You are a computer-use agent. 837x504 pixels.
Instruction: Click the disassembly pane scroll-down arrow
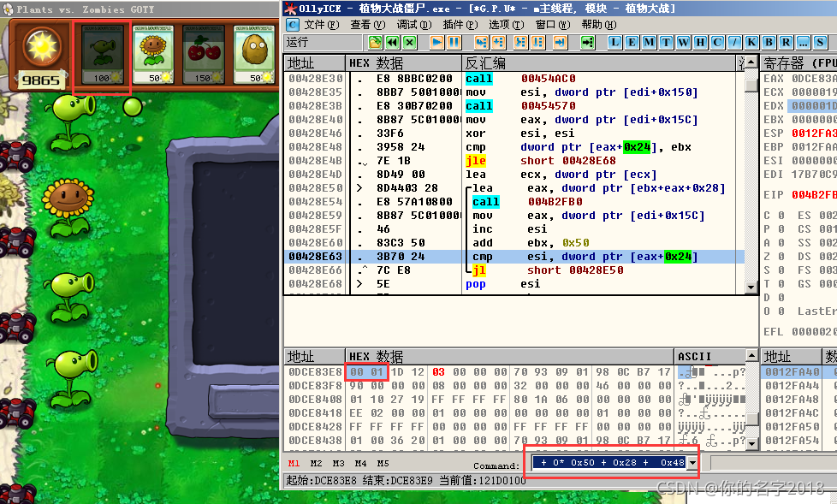[751, 288]
